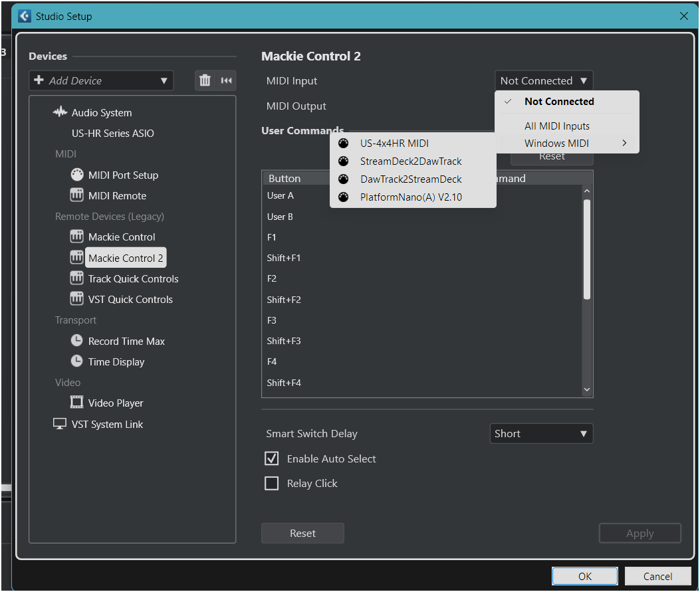700x592 pixels.
Task: Click the VST Quick Controls icon
Action: [77, 299]
